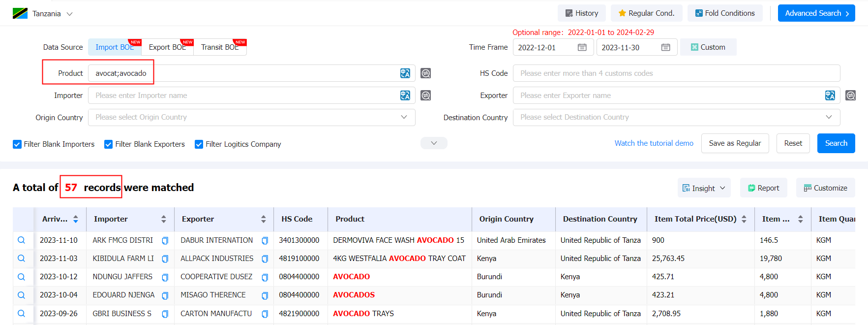
Task: Copy importer name ARK FMCG DISTRI
Action: click(x=165, y=241)
